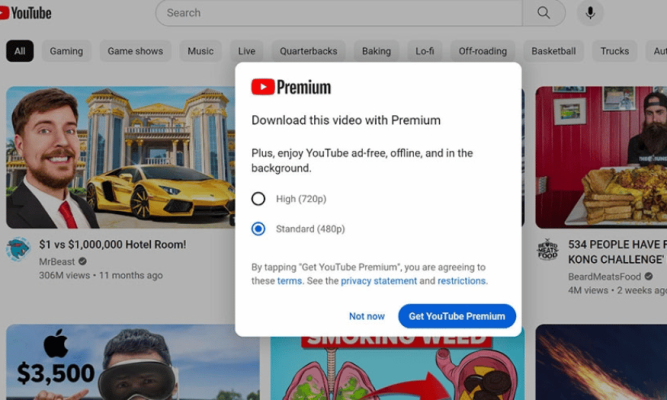Click the YouTube logo in header
667x400 pixels.
[x=26, y=13]
